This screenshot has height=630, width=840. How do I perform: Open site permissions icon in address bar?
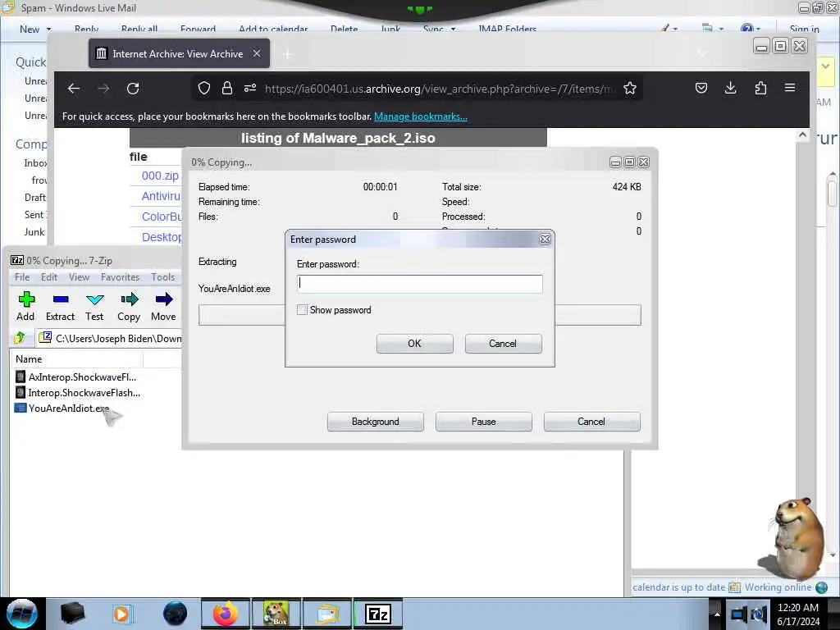tap(250, 89)
